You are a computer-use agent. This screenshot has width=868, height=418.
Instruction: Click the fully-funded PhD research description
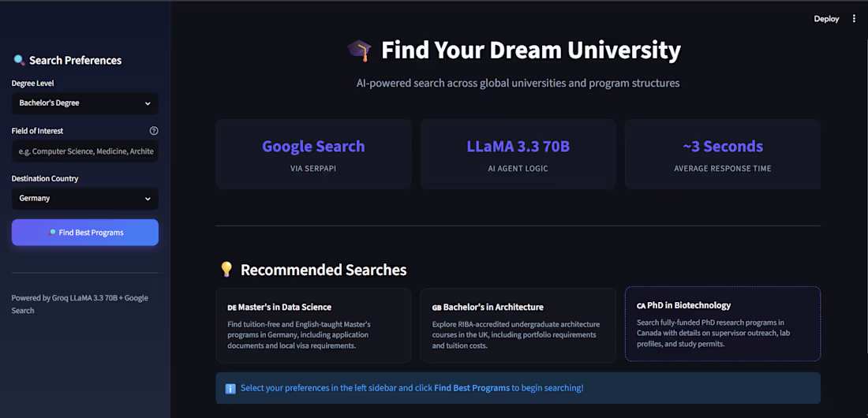point(714,334)
